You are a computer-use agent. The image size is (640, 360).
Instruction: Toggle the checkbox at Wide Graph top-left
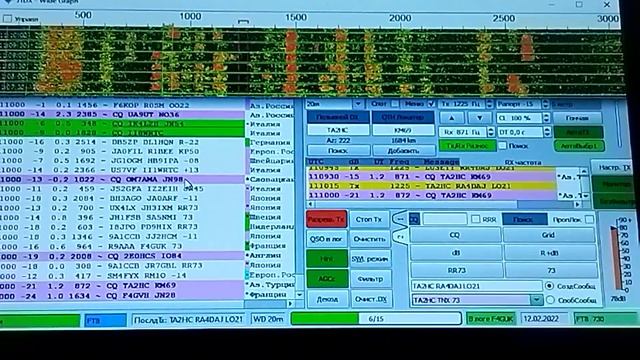pyautogui.click(x=7, y=19)
